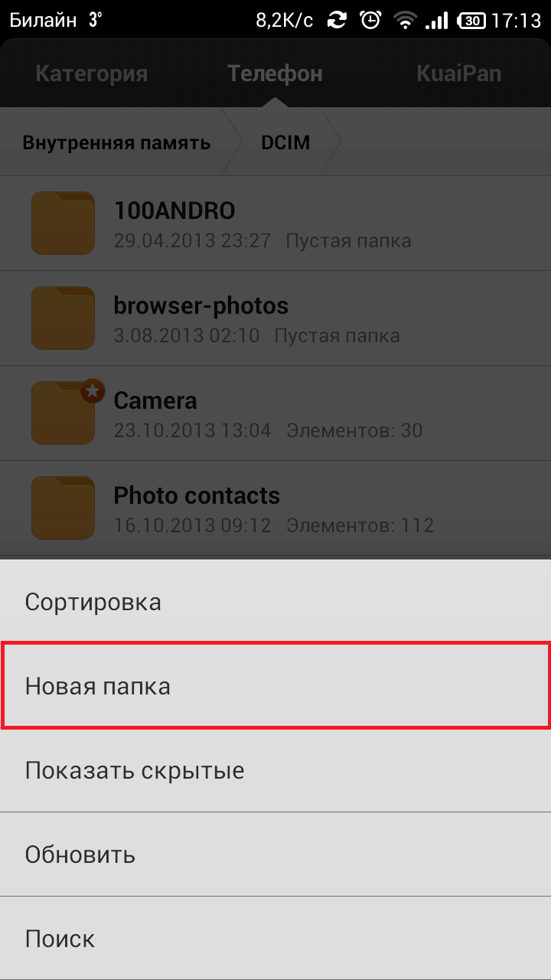Open Поиск from the menu
Viewport: 551px width, 980px height.
[275, 939]
